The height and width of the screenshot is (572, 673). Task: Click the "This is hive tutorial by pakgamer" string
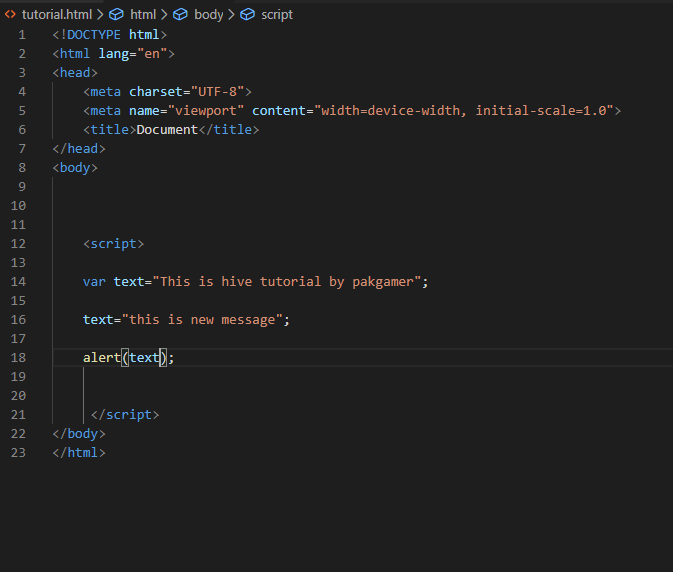point(286,282)
